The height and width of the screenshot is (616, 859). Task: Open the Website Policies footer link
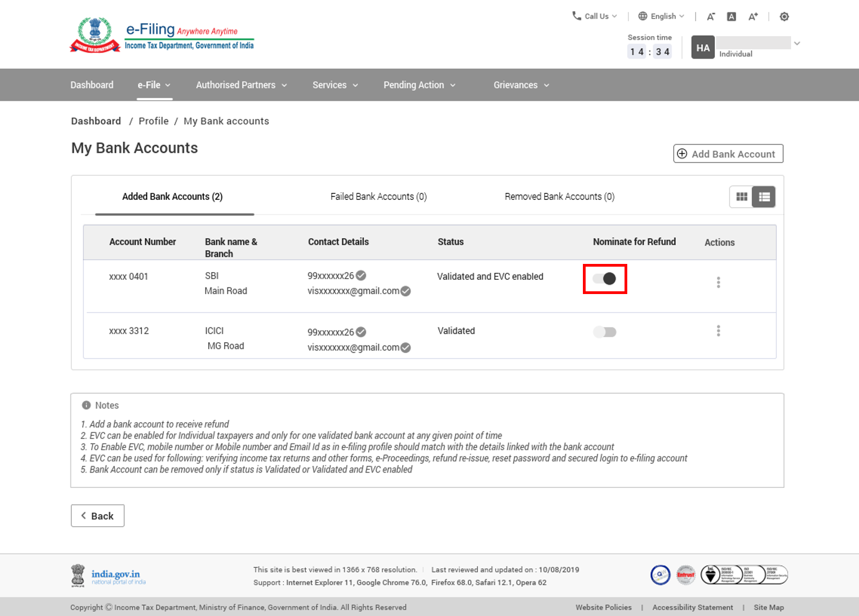click(603, 607)
